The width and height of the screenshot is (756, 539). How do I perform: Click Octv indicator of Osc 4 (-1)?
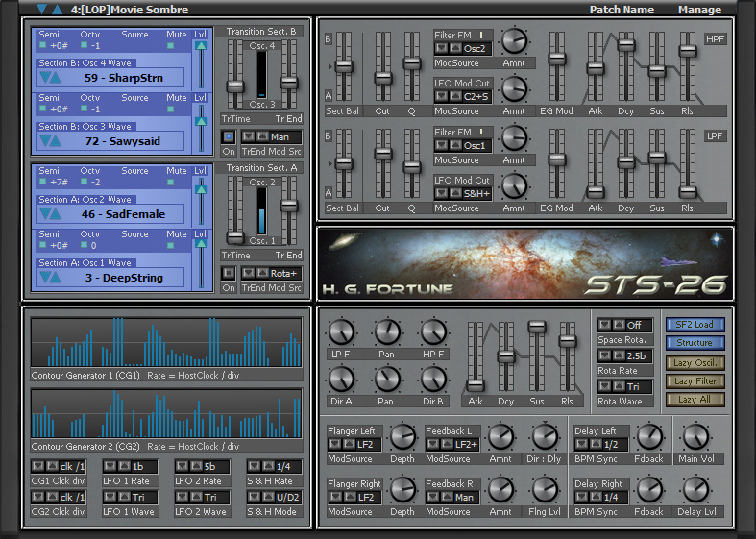point(85,45)
